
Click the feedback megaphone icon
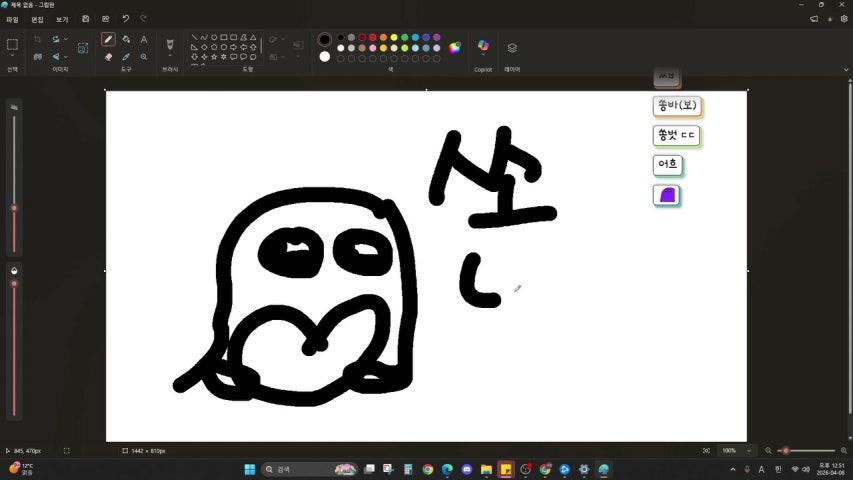tap(814, 19)
